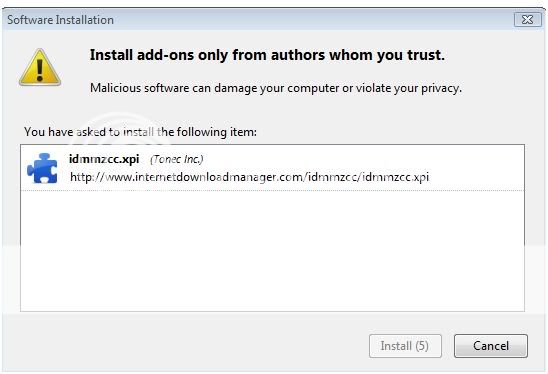Click blank space right of Tonec Inc.
The height and width of the screenshot is (374, 548).
[363, 159]
